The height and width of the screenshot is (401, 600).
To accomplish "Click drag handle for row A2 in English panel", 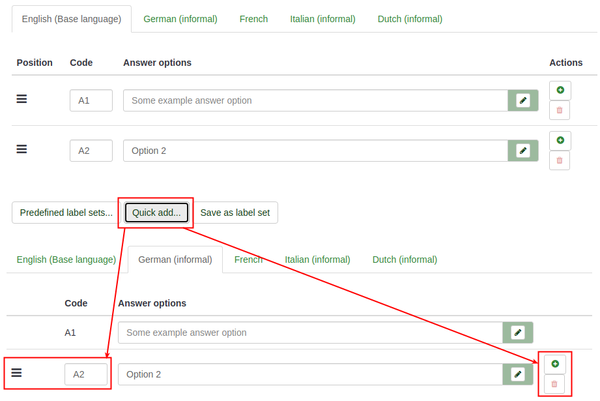I will [22, 149].
